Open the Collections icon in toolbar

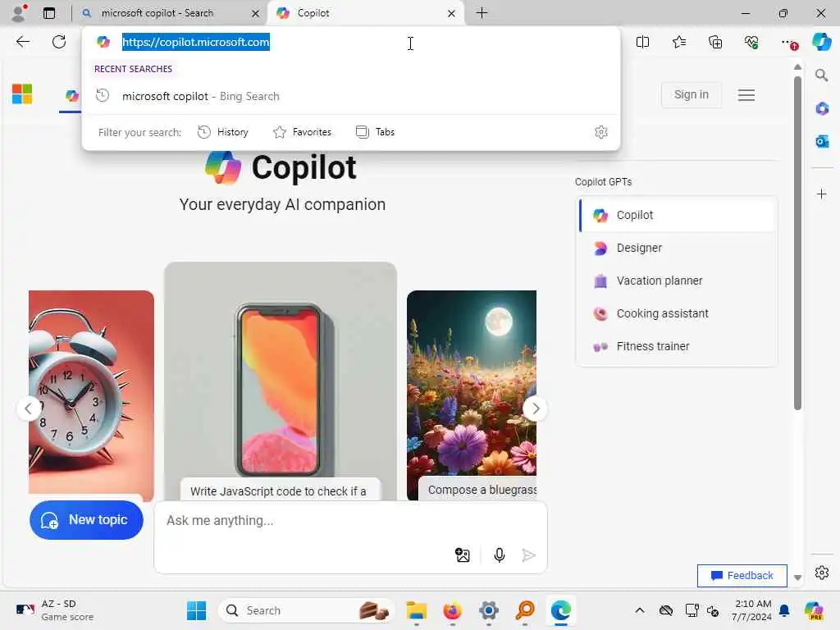coord(715,42)
